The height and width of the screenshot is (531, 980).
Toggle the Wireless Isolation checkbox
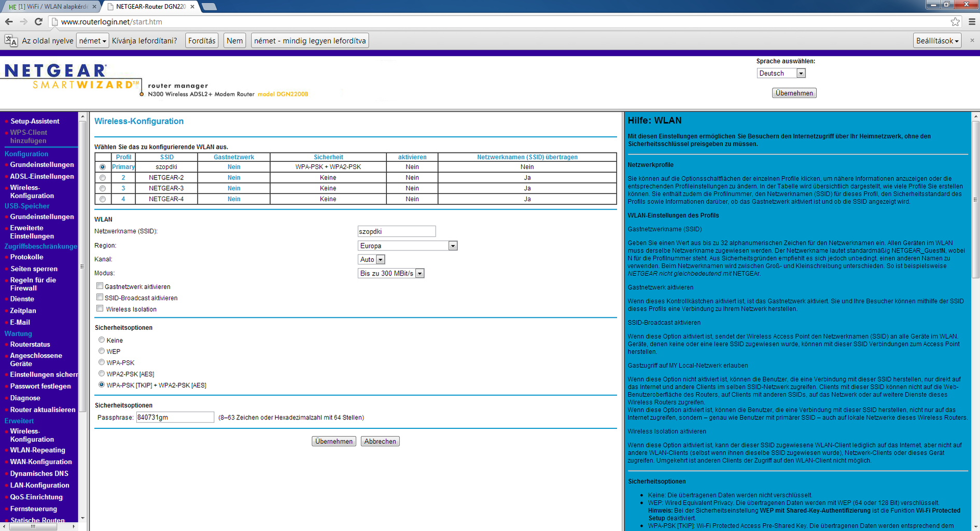(x=100, y=309)
